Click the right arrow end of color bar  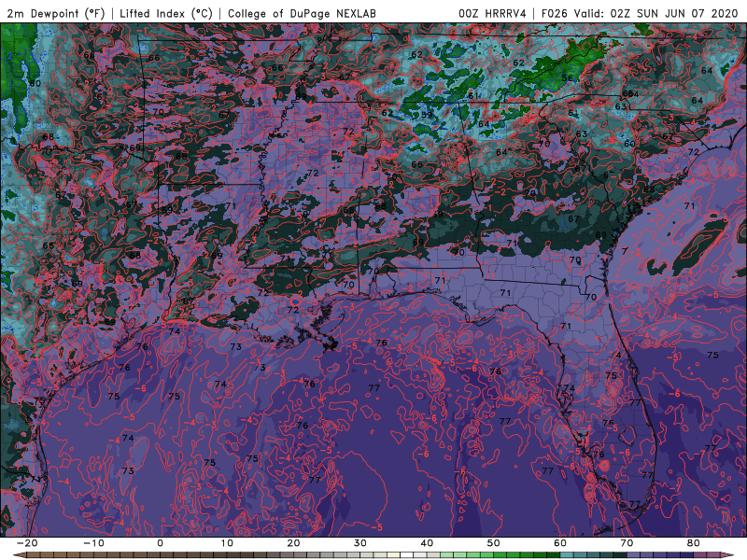point(727,555)
